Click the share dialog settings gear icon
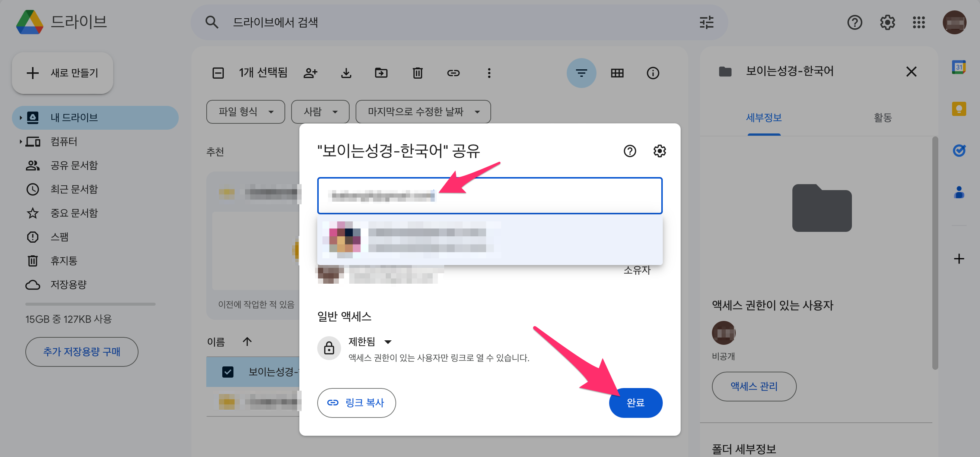Screen dimensions: 980x457 659,151
